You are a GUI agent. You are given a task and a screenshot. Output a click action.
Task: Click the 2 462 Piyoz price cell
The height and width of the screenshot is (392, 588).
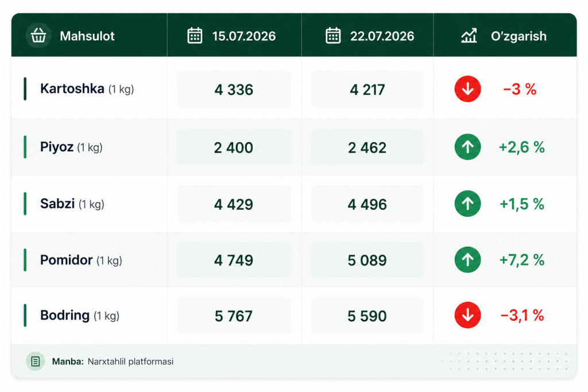[367, 147]
